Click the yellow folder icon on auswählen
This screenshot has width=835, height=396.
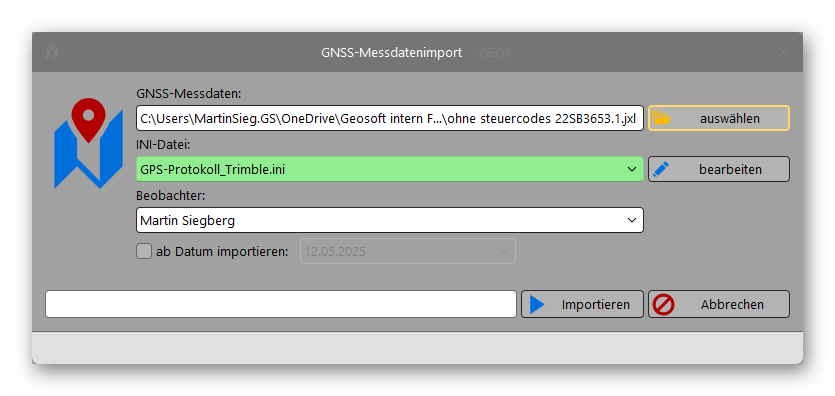point(661,118)
